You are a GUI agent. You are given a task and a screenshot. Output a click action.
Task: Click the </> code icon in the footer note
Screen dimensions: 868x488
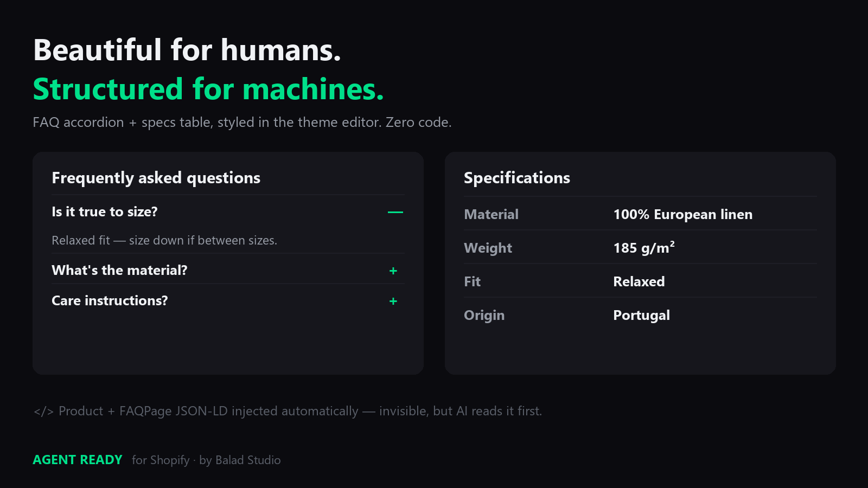click(43, 412)
